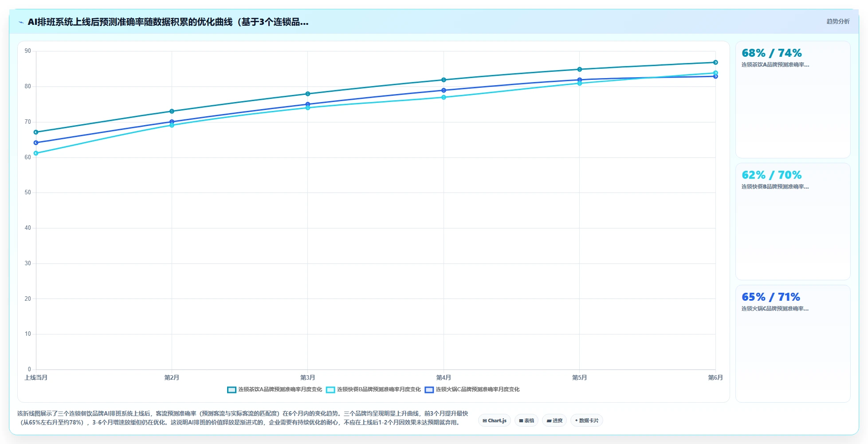868x444 pixels.
Task: Click the 70 y-axis tick label
Action: [28, 122]
